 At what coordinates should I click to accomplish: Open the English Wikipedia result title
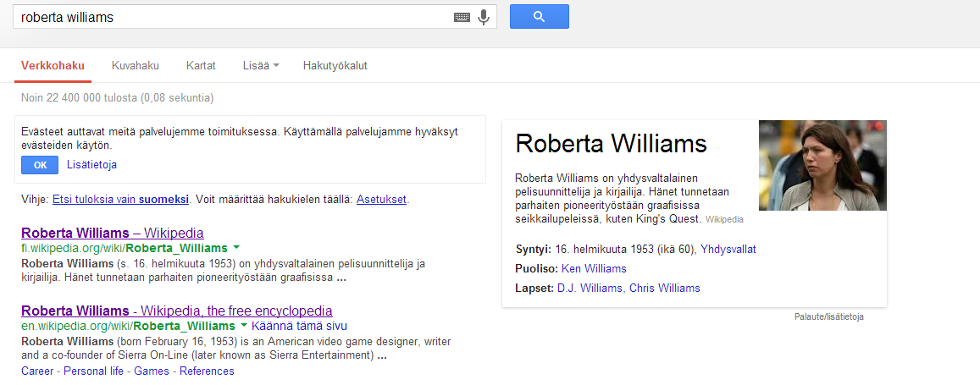(x=176, y=311)
